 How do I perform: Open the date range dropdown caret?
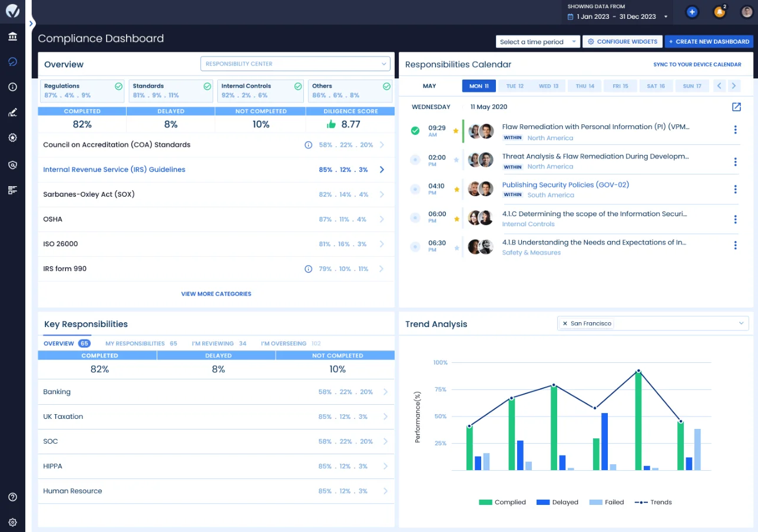[x=666, y=17]
